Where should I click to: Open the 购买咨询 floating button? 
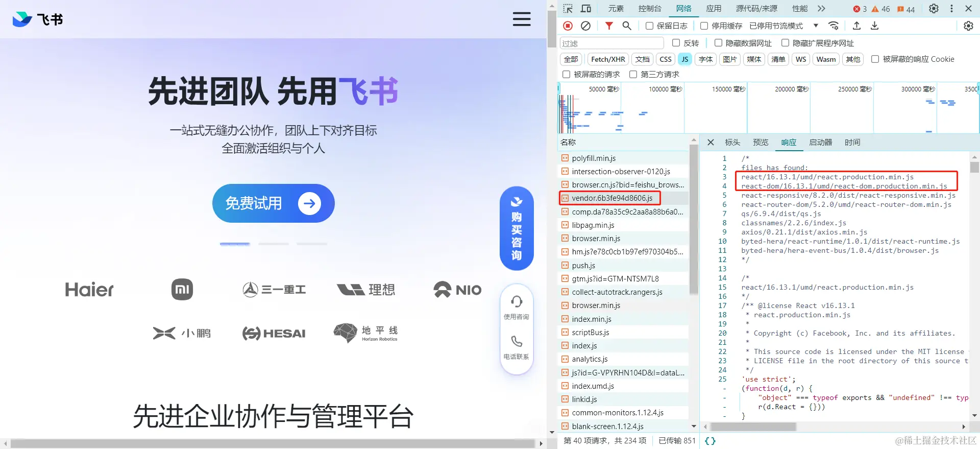[x=517, y=228]
